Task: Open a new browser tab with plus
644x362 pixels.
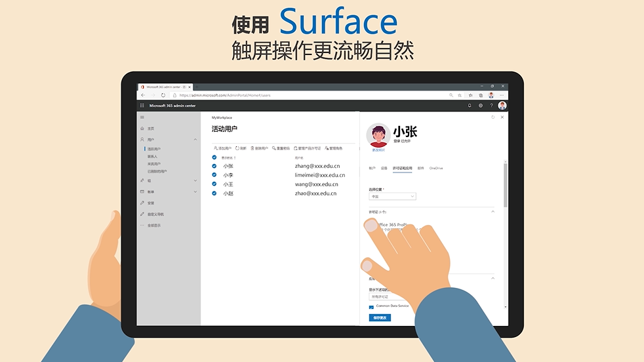Action: (197, 87)
